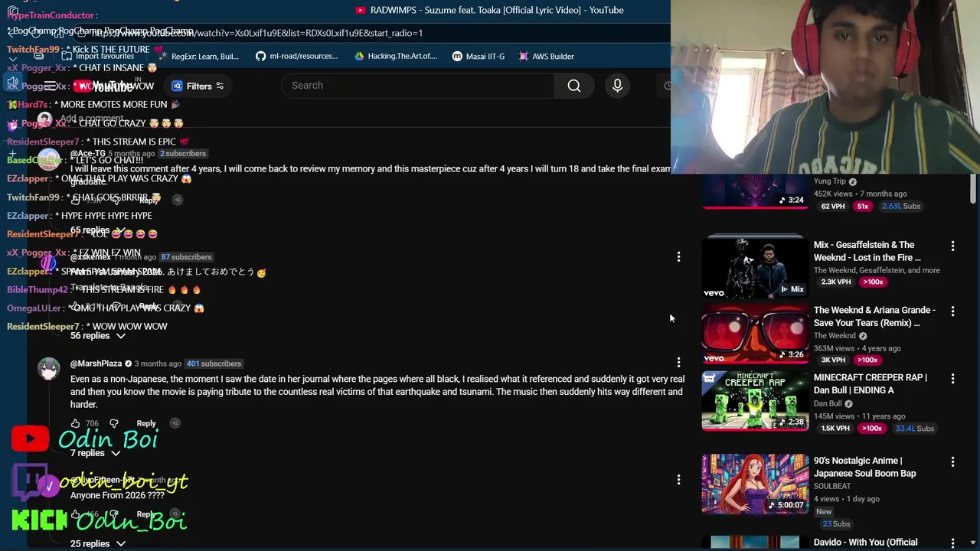This screenshot has width=980, height=551.
Task: Focus the YouTube Search field
Action: pyautogui.click(x=417, y=85)
